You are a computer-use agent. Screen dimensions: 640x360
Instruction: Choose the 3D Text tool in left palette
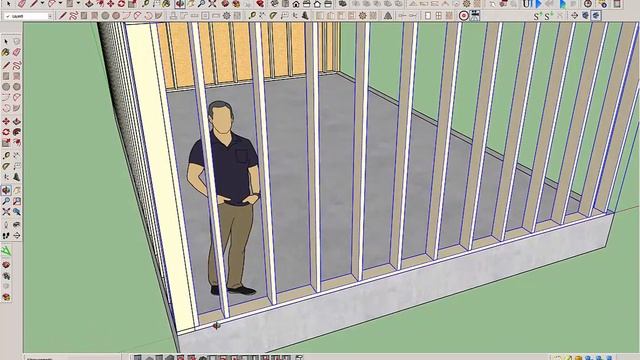[x=17, y=177]
